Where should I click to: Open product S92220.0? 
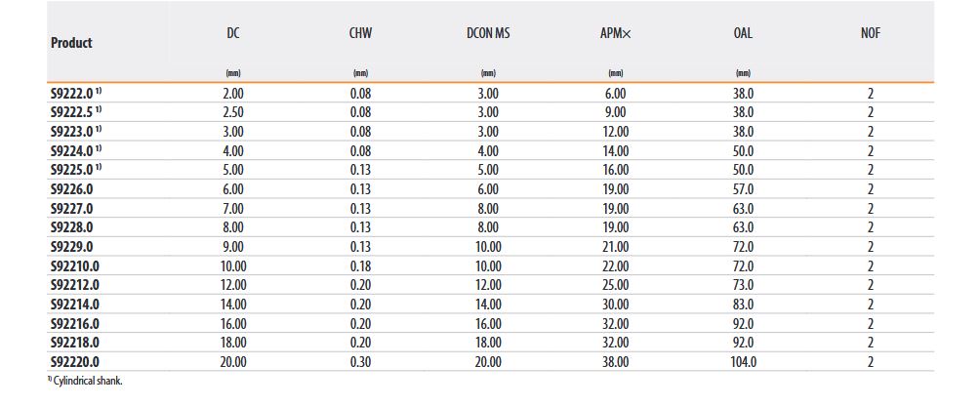click(74, 361)
